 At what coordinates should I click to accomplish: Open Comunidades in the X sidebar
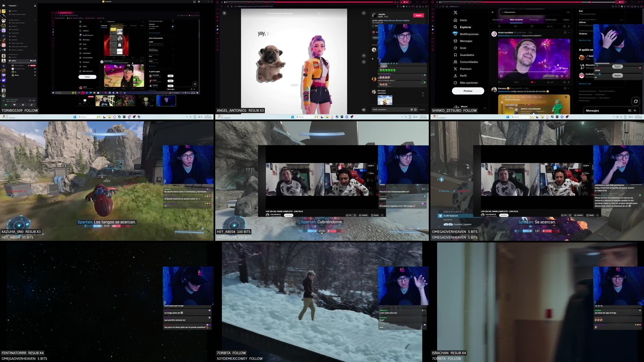click(x=469, y=62)
